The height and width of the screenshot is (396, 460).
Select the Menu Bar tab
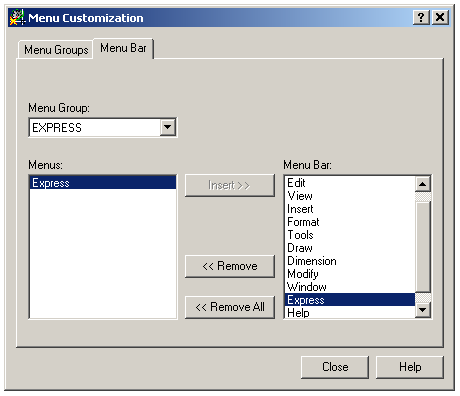pos(123,48)
